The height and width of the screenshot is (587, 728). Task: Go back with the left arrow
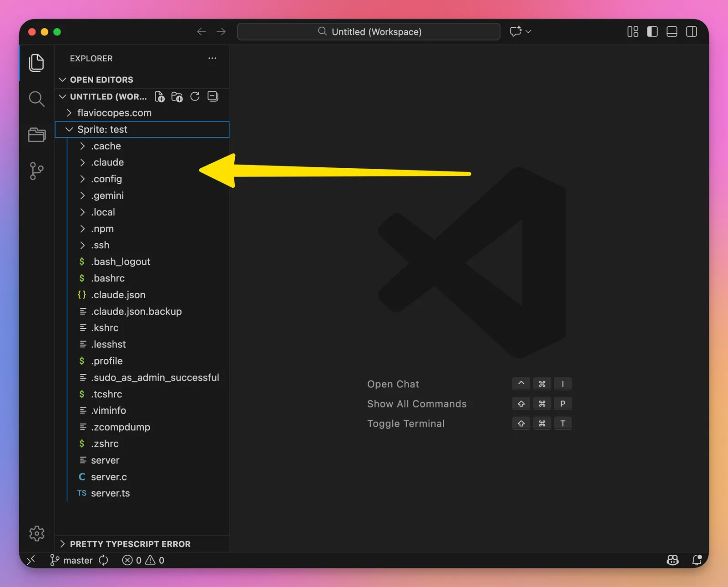point(202,31)
